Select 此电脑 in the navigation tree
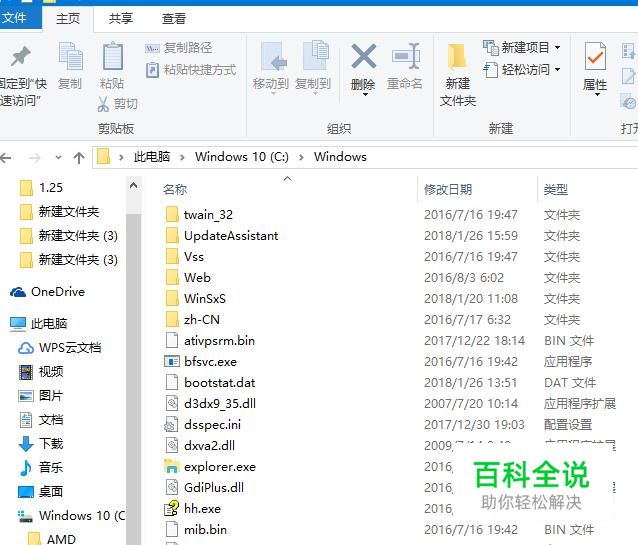 pos(39,324)
